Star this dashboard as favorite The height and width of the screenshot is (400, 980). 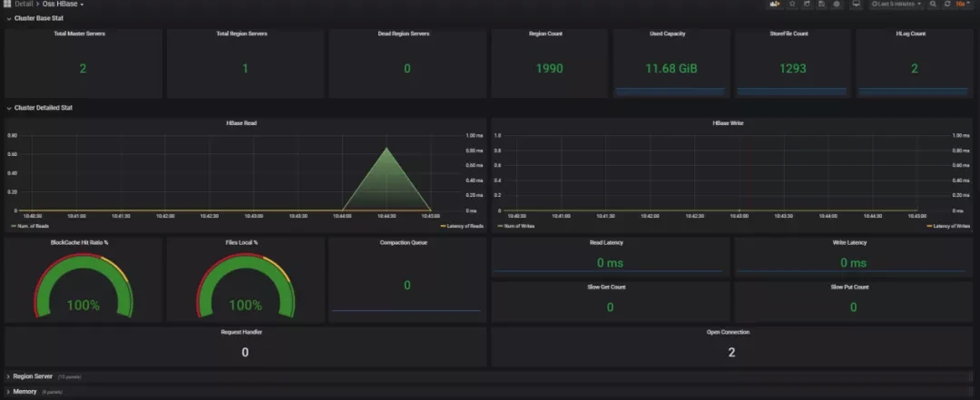(x=792, y=5)
